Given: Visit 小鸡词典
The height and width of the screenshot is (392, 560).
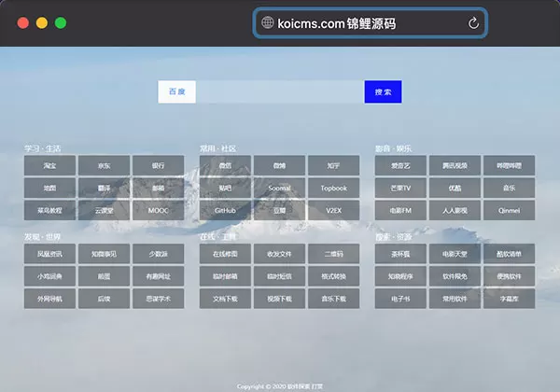Looking at the screenshot, I should [x=50, y=276].
